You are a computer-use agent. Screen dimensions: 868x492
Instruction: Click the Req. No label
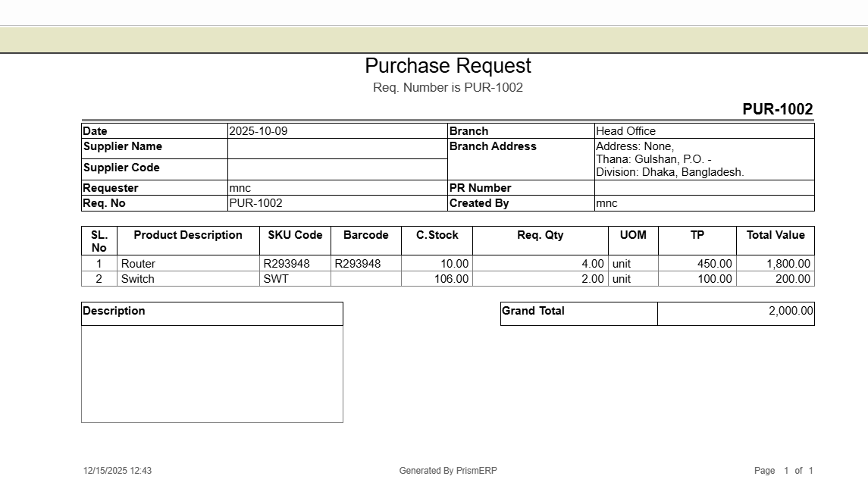[x=105, y=203]
